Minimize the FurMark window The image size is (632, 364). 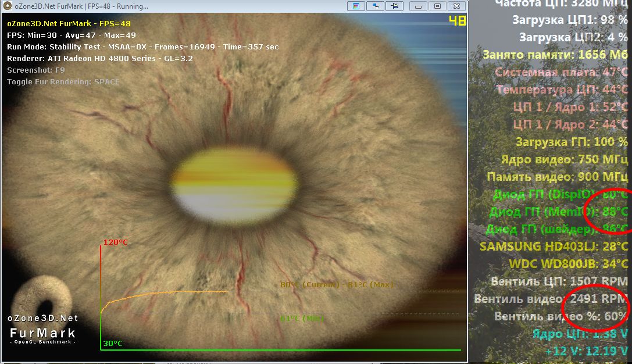point(419,6)
